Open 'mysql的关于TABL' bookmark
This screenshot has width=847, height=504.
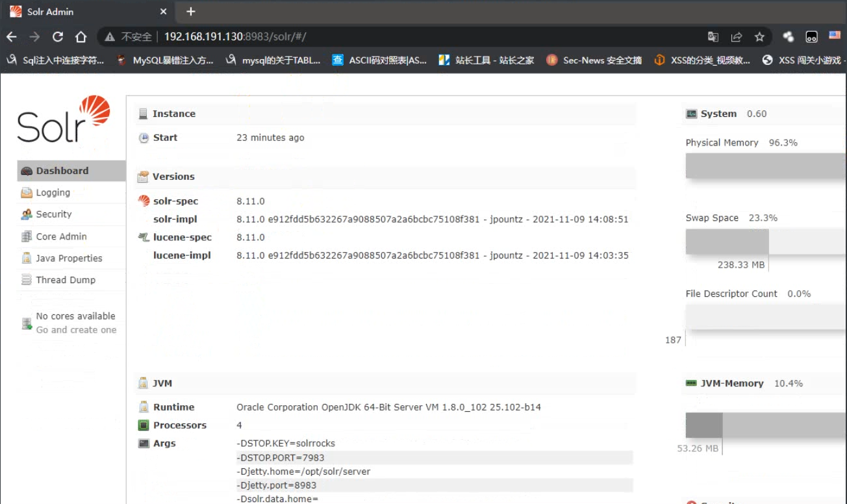(273, 60)
